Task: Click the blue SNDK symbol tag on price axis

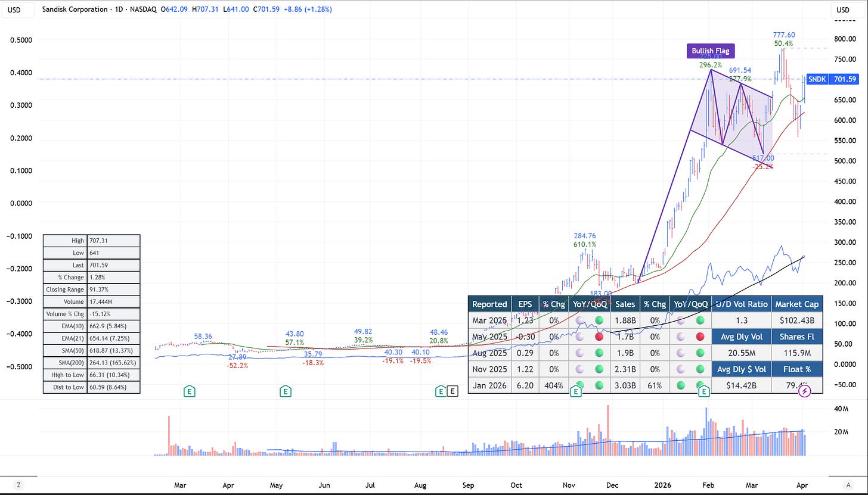Action: click(x=817, y=79)
